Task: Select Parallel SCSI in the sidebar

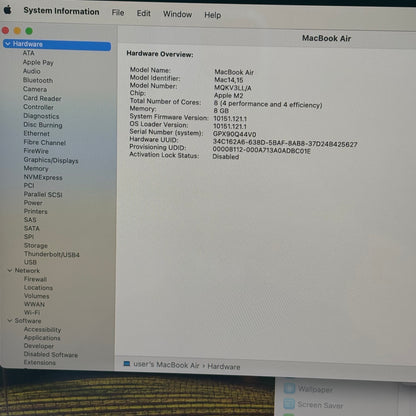Action: pyautogui.click(x=43, y=194)
